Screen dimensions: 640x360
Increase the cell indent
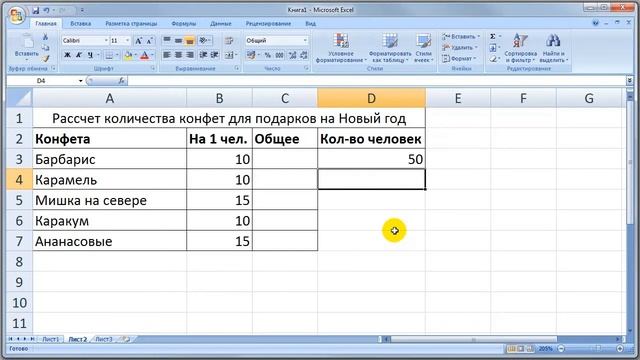click(x=215, y=55)
